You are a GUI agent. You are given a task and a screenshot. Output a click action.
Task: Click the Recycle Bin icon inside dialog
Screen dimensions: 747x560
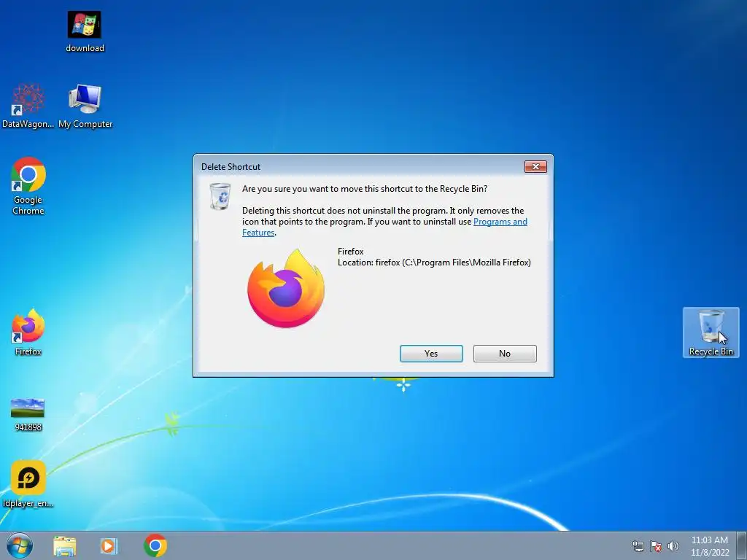point(220,195)
